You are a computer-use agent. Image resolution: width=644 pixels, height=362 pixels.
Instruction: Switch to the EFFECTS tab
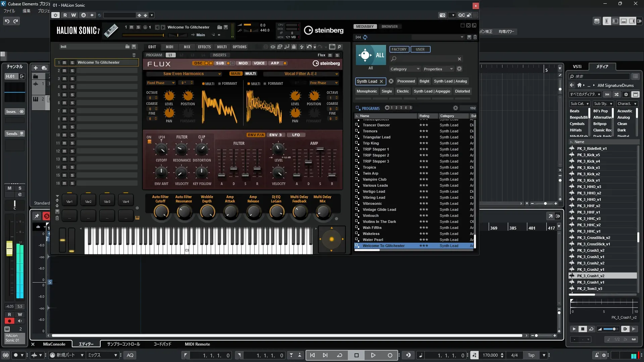[x=204, y=47]
